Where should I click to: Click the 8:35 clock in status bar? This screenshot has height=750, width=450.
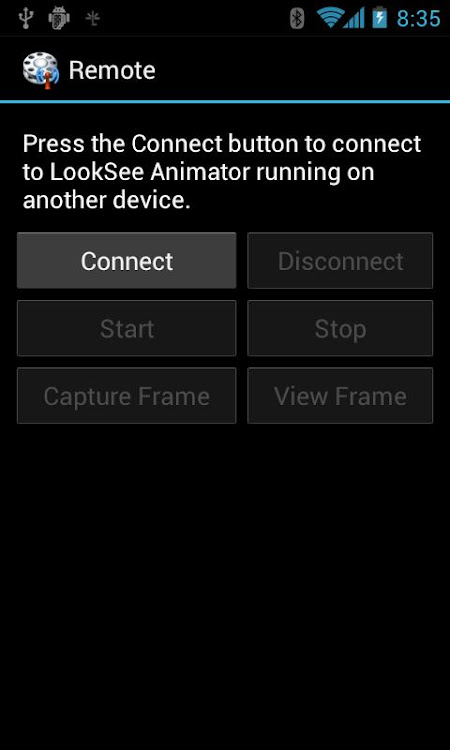click(x=418, y=19)
